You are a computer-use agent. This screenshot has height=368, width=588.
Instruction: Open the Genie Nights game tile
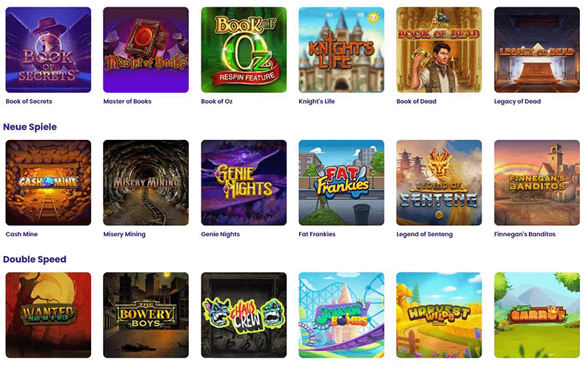[x=244, y=183]
